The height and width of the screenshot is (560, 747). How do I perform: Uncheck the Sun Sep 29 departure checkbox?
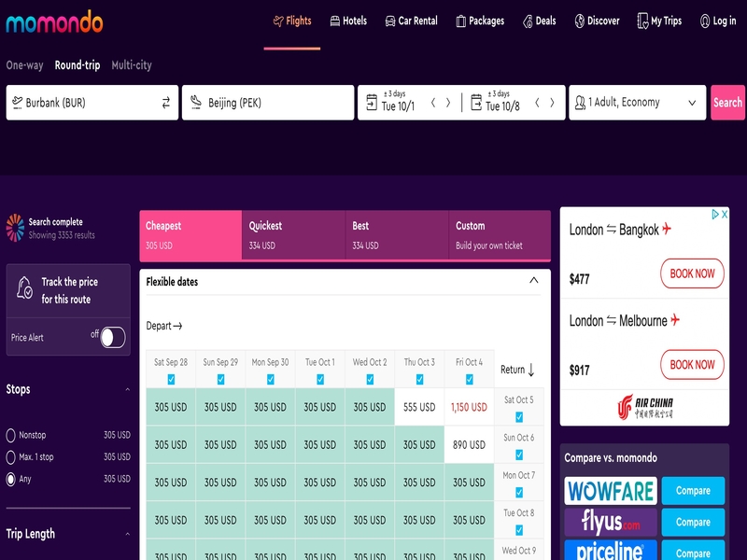click(x=220, y=379)
